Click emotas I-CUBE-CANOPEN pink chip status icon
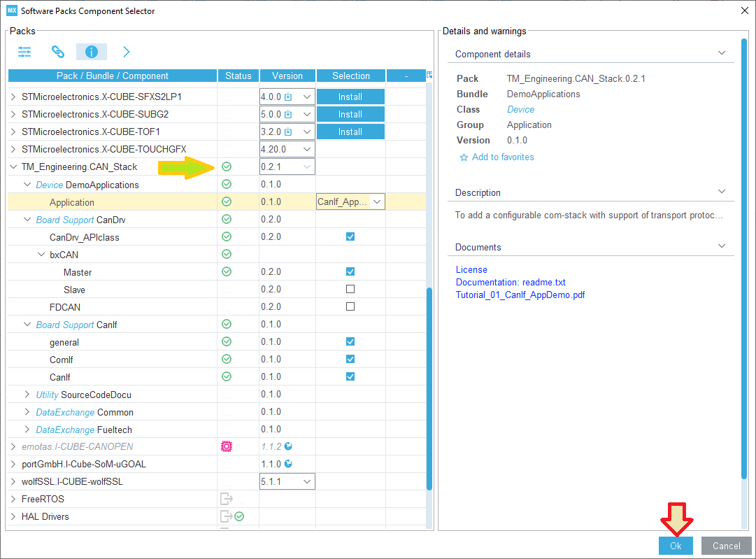The height and width of the screenshot is (559, 756). [227, 446]
